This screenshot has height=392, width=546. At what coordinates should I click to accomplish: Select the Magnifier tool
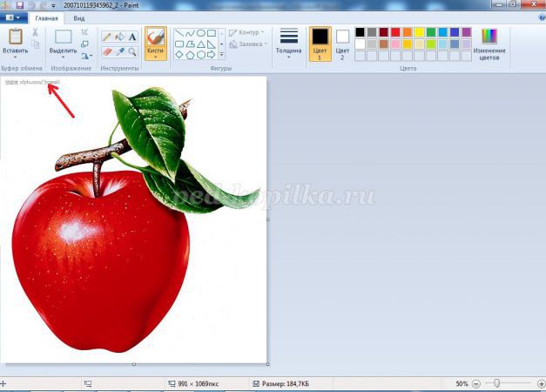[x=132, y=52]
